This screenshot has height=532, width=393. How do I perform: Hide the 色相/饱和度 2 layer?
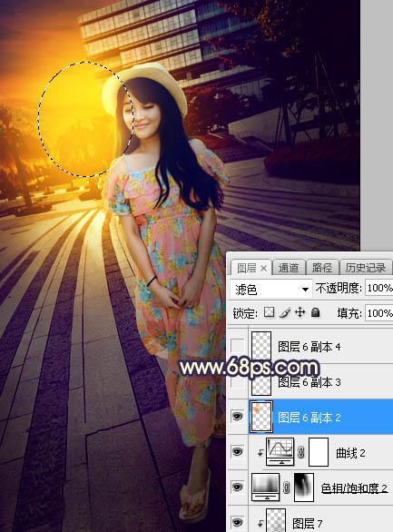pyautogui.click(x=238, y=487)
